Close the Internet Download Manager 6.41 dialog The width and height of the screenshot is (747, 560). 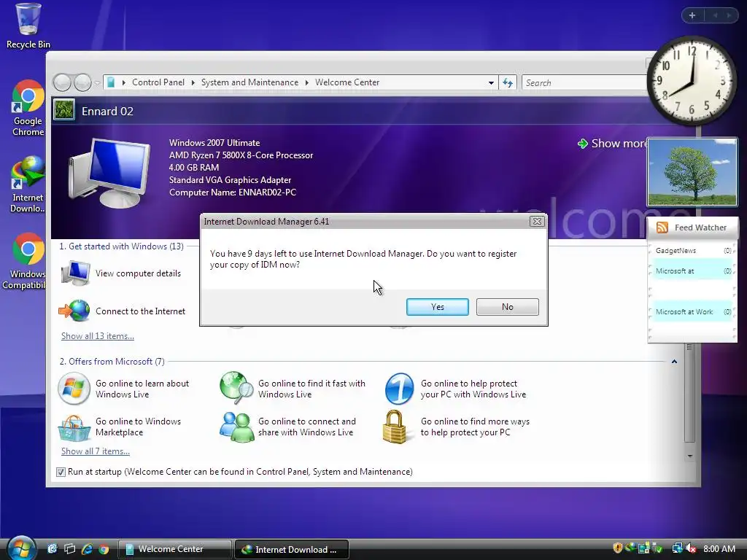(x=537, y=222)
